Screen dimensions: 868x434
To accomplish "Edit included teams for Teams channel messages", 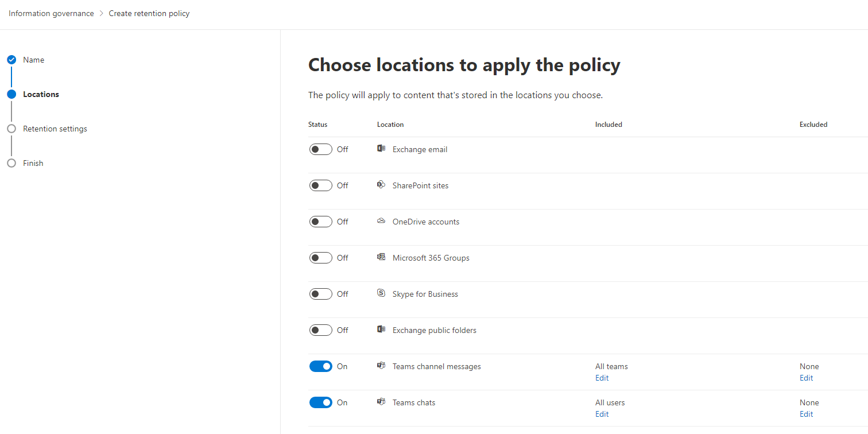I will tap(602, 378).
